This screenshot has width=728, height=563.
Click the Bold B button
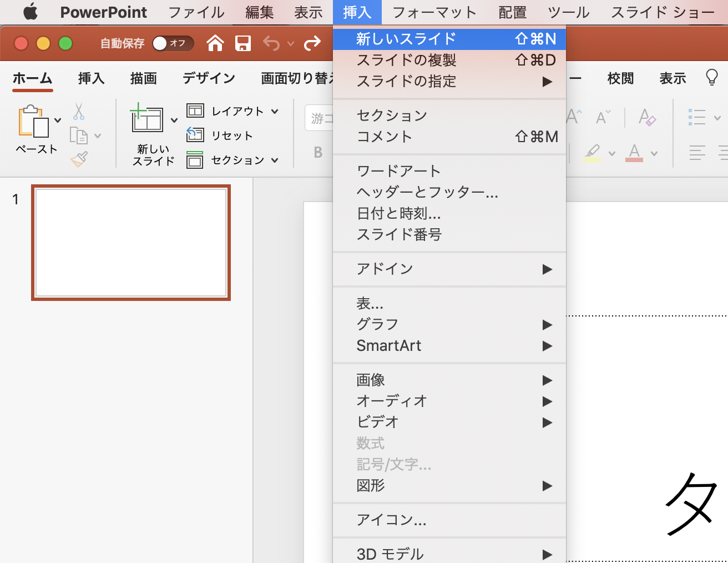318,152
